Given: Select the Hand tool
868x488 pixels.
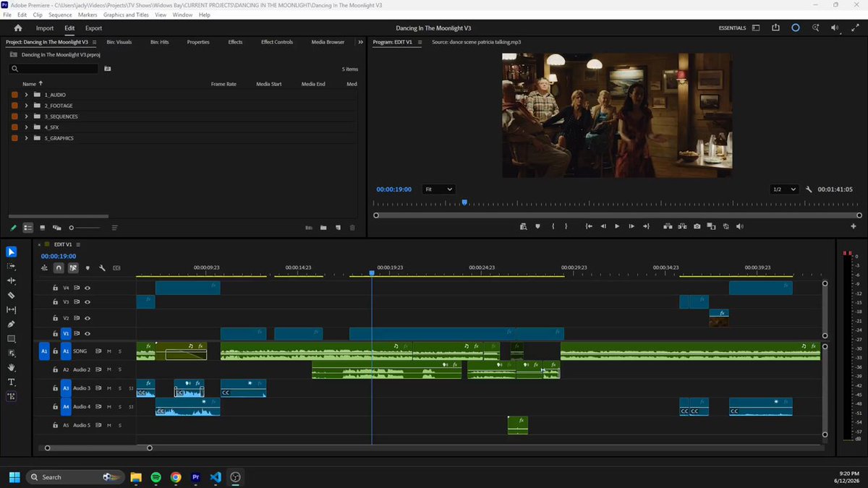Looking at the screenshot, I should tap(11, 367).
